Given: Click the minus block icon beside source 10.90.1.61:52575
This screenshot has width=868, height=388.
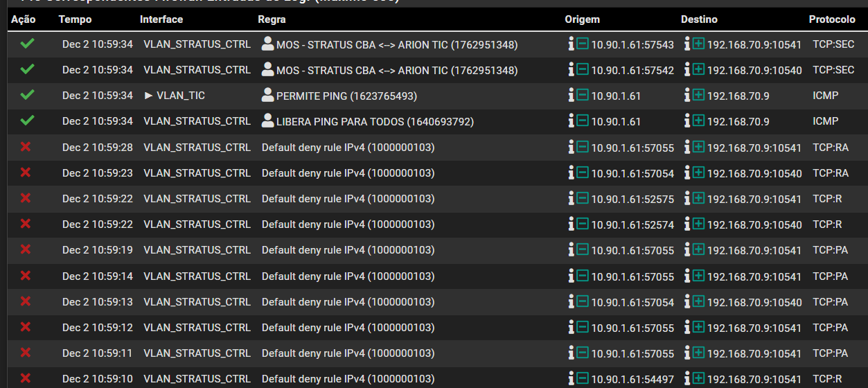Looking at the screenshot, I should tap(583, 199).
